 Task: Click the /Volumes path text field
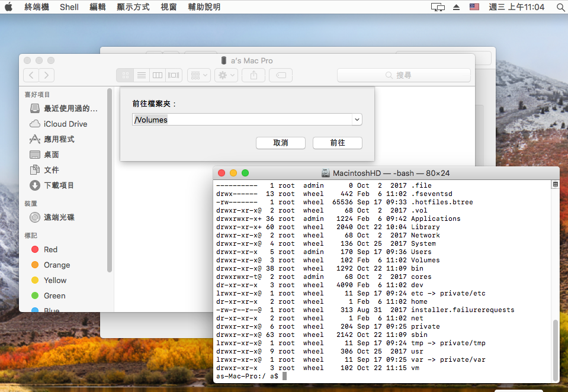(x=241, y=120)
